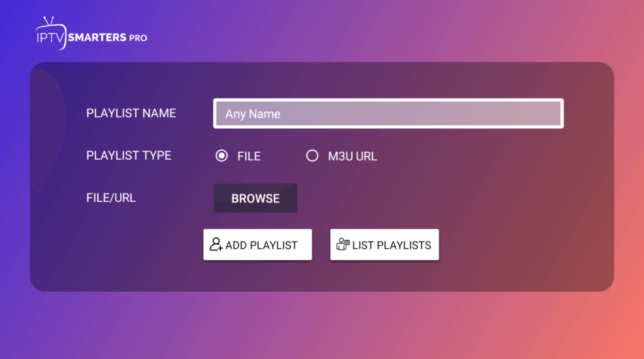This screenshot has width=644, height=359.
Task: Select the FILE playlist type radio button
Action: [x=222, y=156]
